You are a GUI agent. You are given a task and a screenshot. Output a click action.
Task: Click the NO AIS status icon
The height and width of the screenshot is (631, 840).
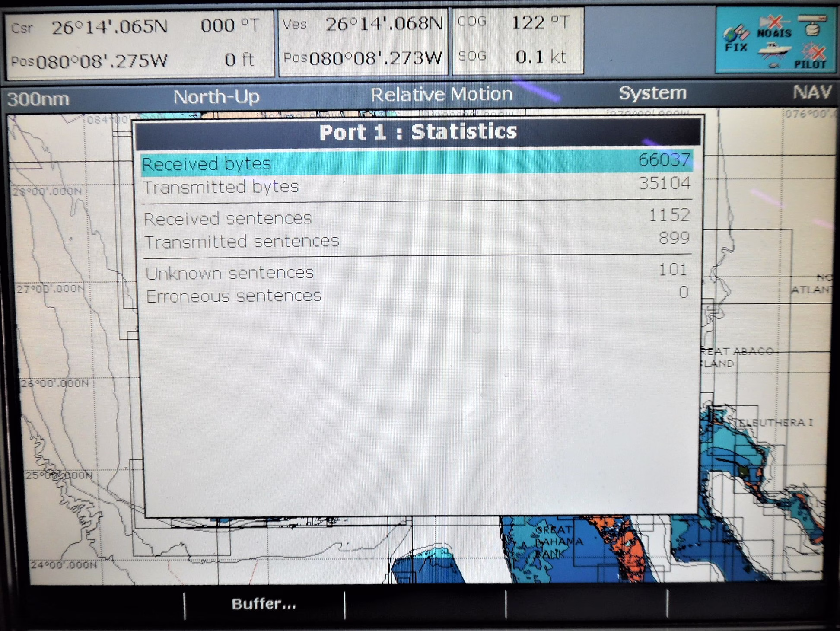tap(774, 27)
